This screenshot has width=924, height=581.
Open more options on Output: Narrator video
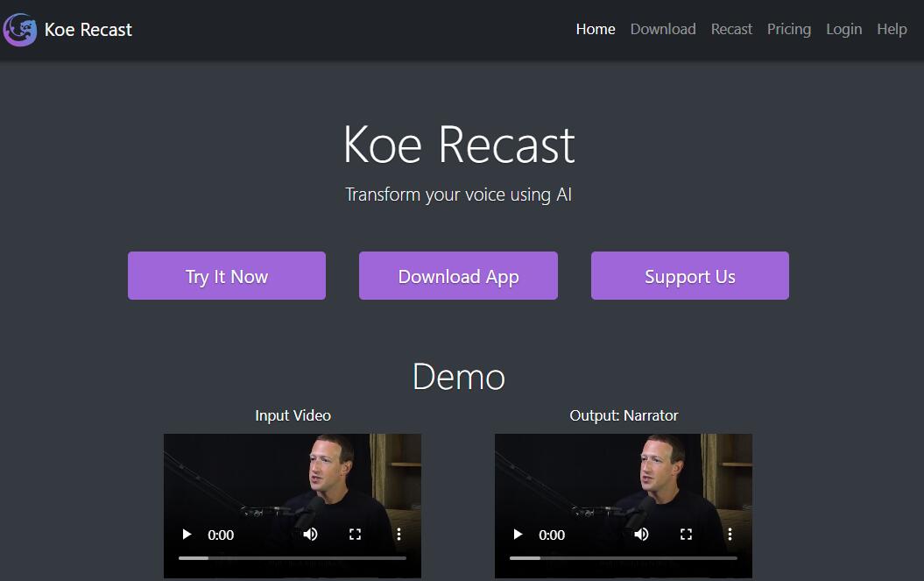(x=730, y=535)
